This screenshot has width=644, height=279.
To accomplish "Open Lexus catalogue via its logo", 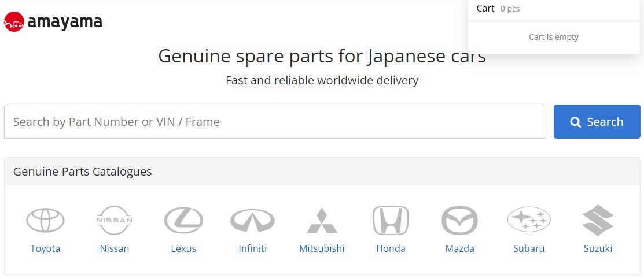I will pos(183,220).
